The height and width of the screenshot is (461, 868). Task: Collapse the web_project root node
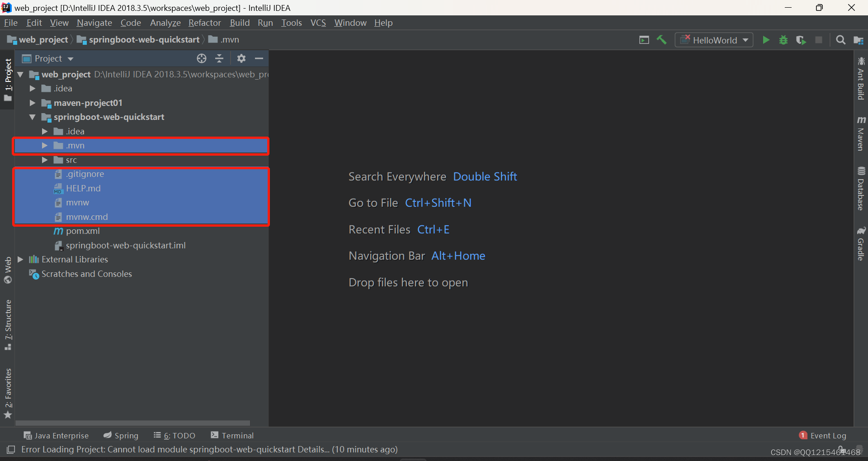click(x=20, y=74)
